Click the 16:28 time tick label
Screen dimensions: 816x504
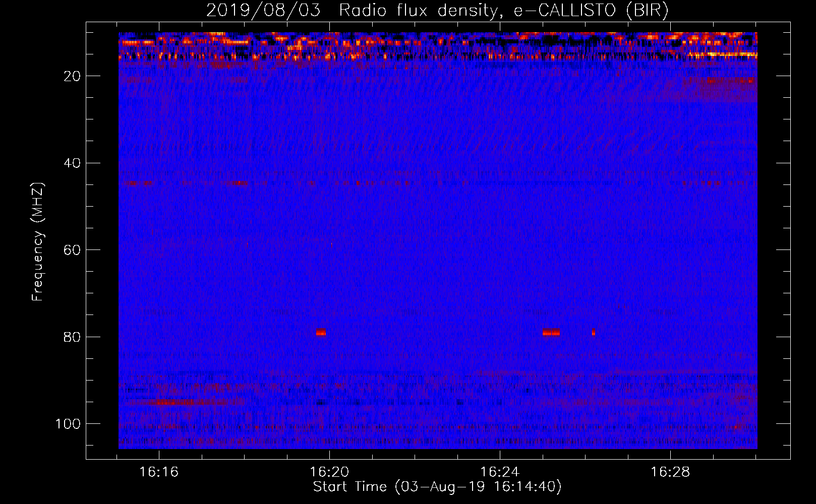coord(670,472)
